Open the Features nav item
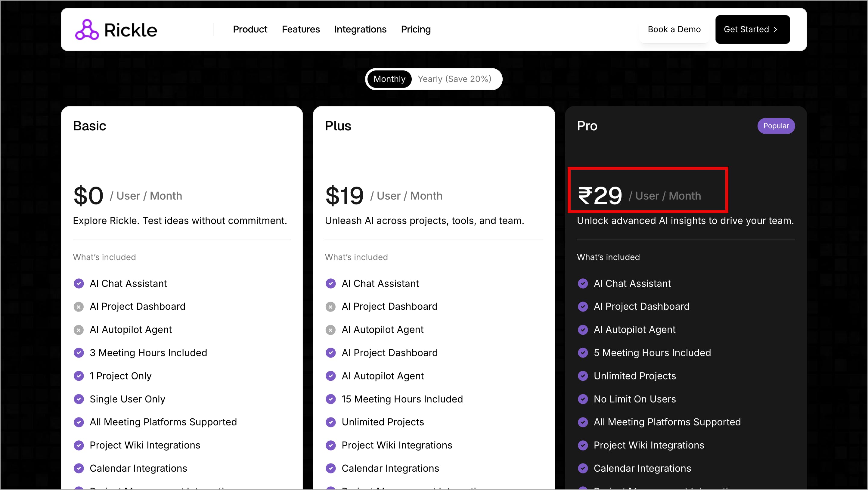Viewport: 868px width, 490px height. coord(301,29)
